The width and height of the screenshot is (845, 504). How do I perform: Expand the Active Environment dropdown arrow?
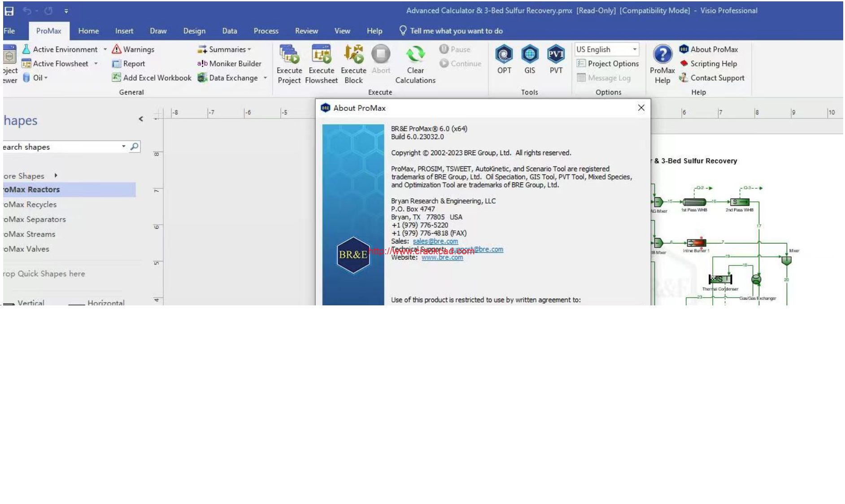click(x=105, y=49)
